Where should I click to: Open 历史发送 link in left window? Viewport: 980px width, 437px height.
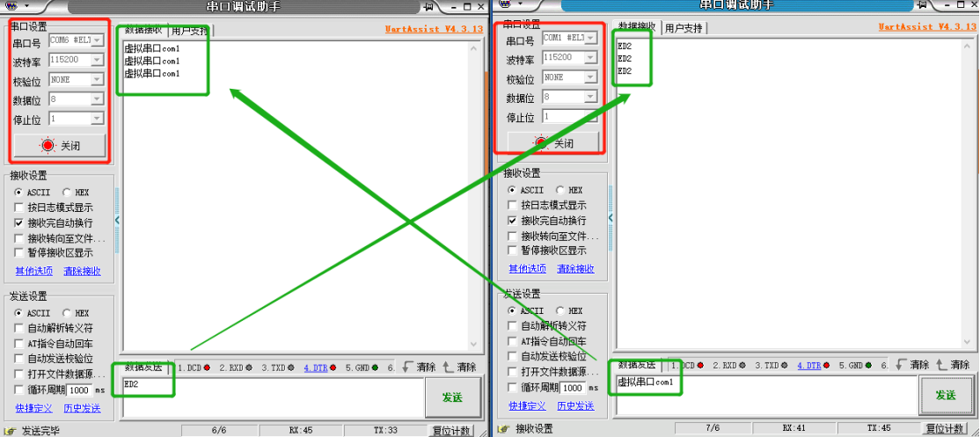point(82,408)
